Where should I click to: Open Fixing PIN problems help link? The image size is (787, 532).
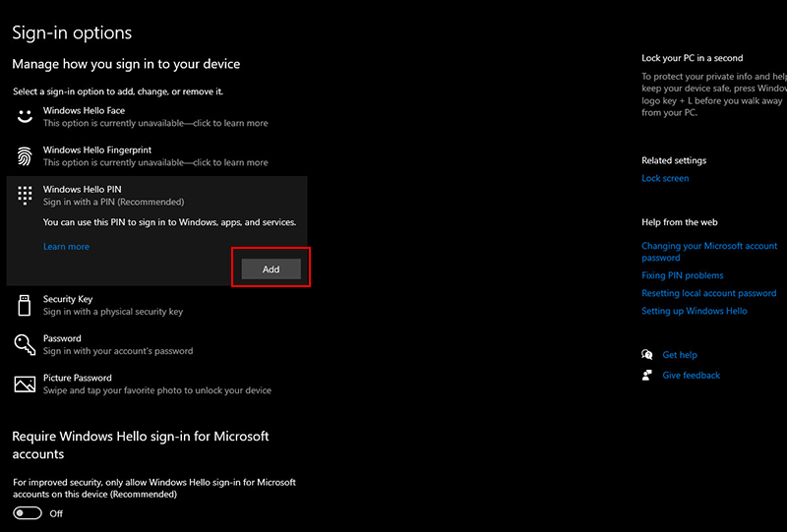pyautogui.click(x=682, y=275)
